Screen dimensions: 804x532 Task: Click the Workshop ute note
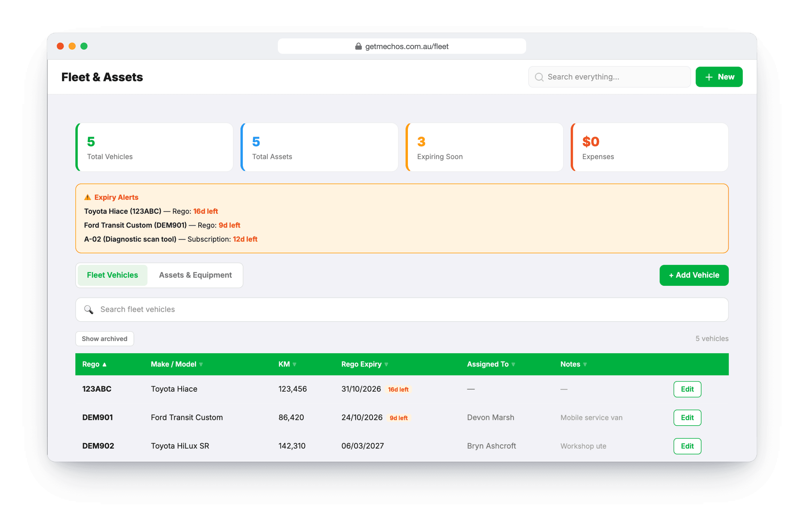(x=583, y=446)
